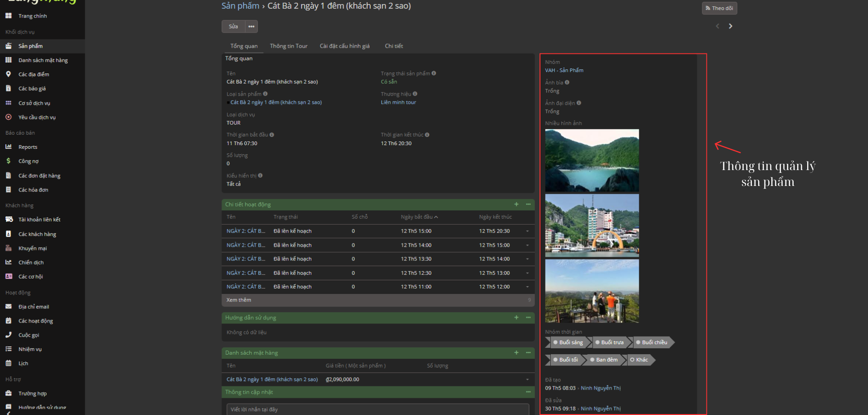The width and height of the screenshot is (868, 415).
Task: Click the Lịch calendar icon
Action: [8, 363]
